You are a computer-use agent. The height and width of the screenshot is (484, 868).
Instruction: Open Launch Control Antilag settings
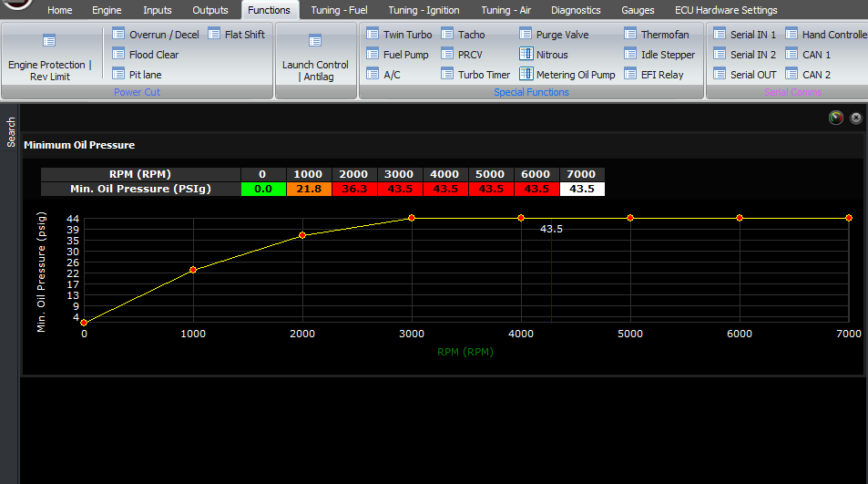tap(315, 57)
